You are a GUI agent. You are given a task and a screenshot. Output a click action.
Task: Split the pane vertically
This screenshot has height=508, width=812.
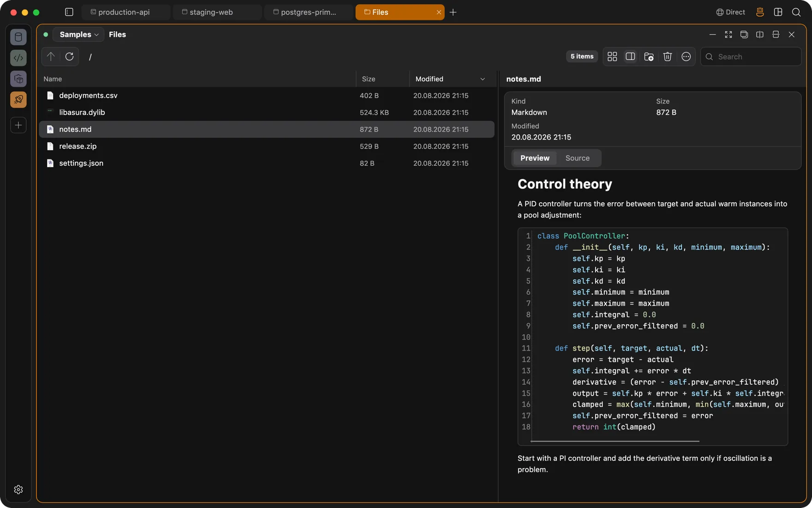click(x=760, y=35)
